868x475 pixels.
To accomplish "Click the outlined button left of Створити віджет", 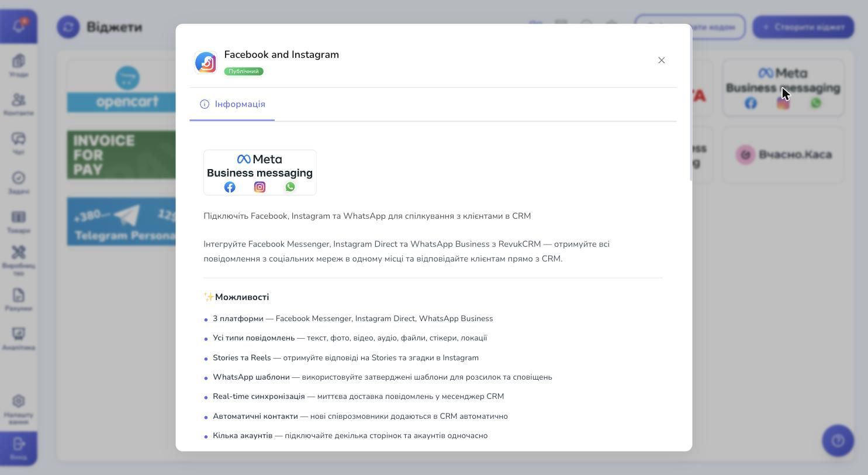I will (x=690, y=27).
